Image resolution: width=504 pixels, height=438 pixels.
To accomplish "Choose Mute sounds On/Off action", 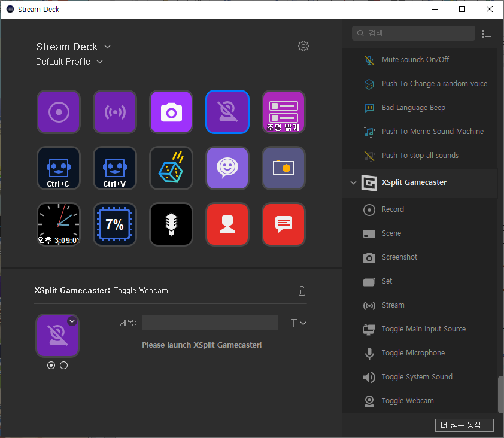I will [415, 60].
